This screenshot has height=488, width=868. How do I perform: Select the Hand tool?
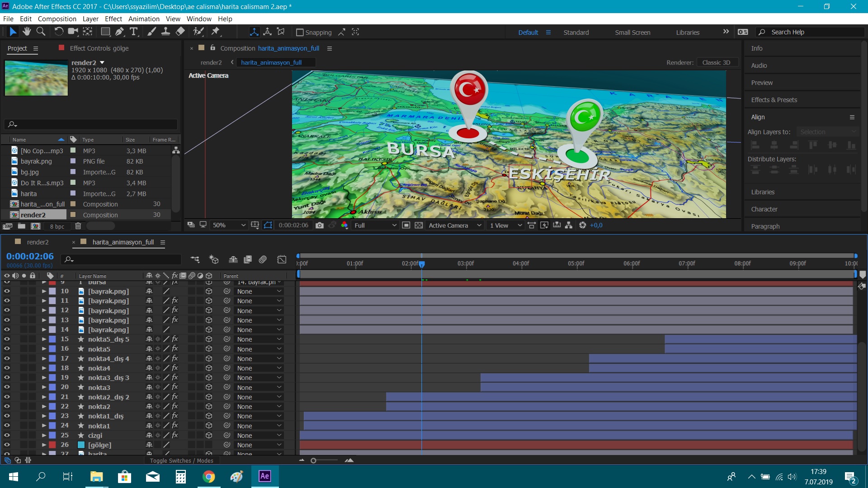pyautogui.click(x=27, y=32)
